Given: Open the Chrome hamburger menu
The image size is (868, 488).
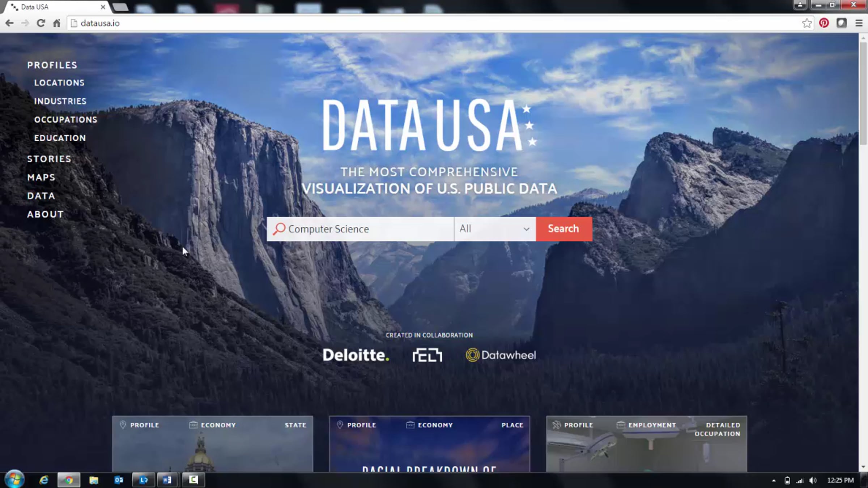Looking at the screenshot, I should [859, 23].
